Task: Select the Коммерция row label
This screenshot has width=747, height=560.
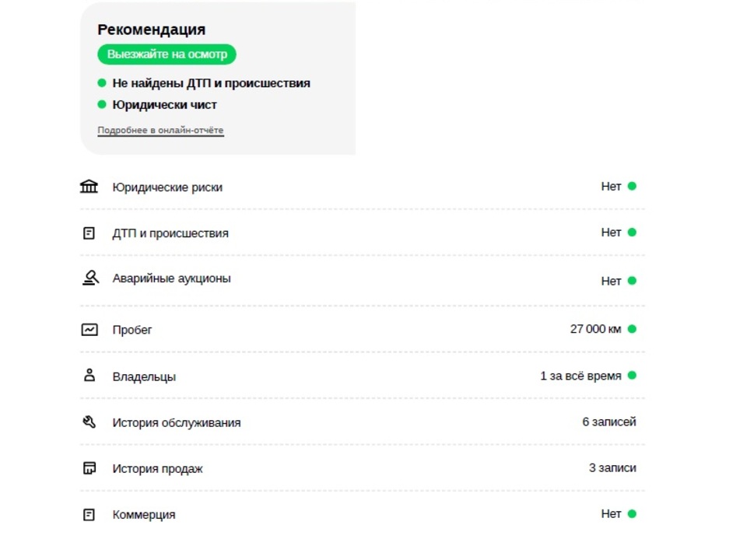Action: click(x=144, y=515)
